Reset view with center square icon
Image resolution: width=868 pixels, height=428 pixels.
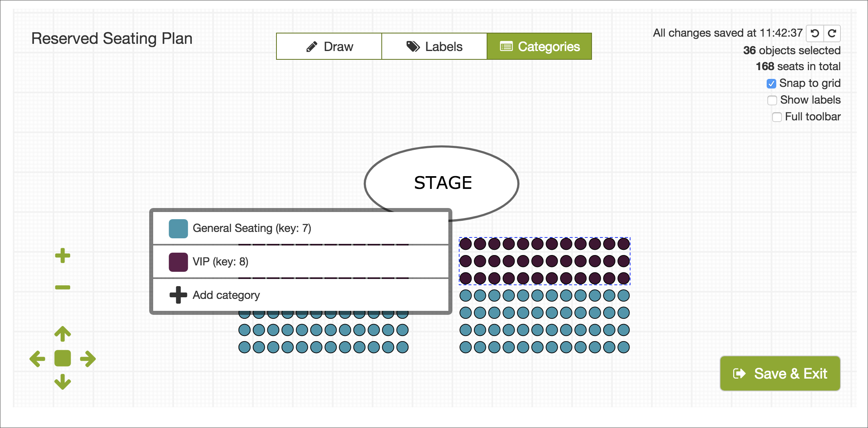coord(63,358)
